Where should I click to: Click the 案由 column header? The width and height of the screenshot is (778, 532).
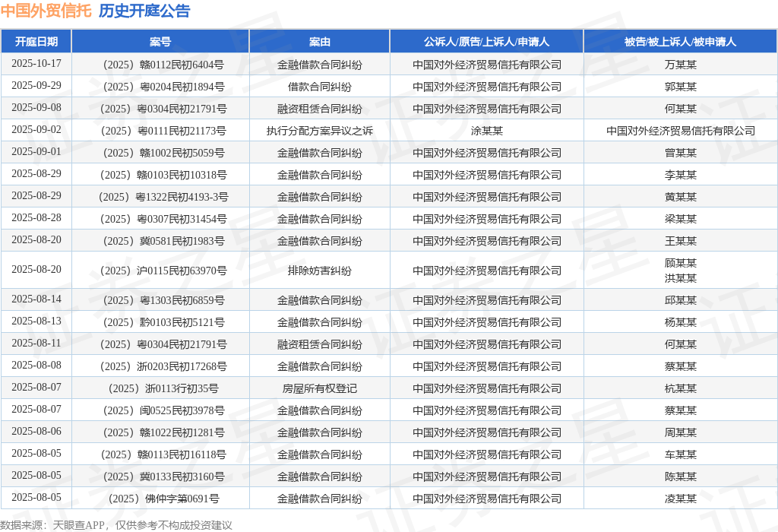click(320, 42)
